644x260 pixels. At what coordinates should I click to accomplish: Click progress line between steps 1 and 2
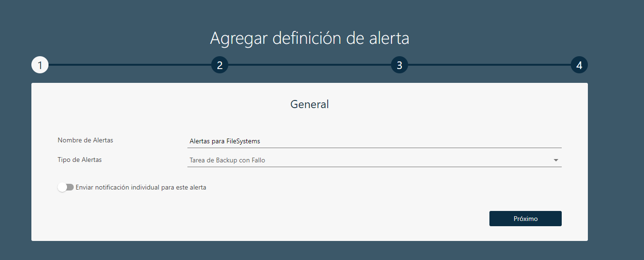130,65
